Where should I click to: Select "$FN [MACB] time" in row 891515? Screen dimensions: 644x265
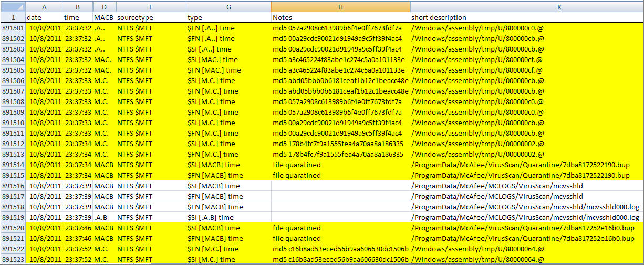[x=228, y=175]
